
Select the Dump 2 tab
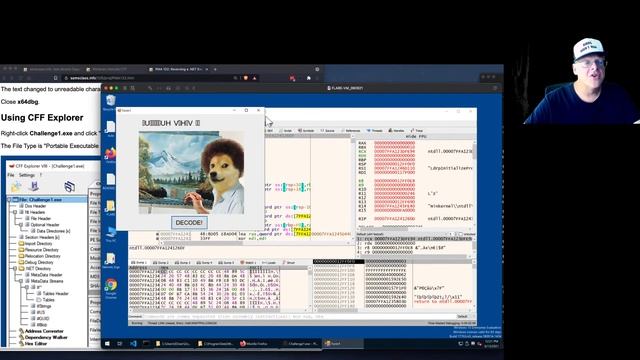[x=160, y=263]
